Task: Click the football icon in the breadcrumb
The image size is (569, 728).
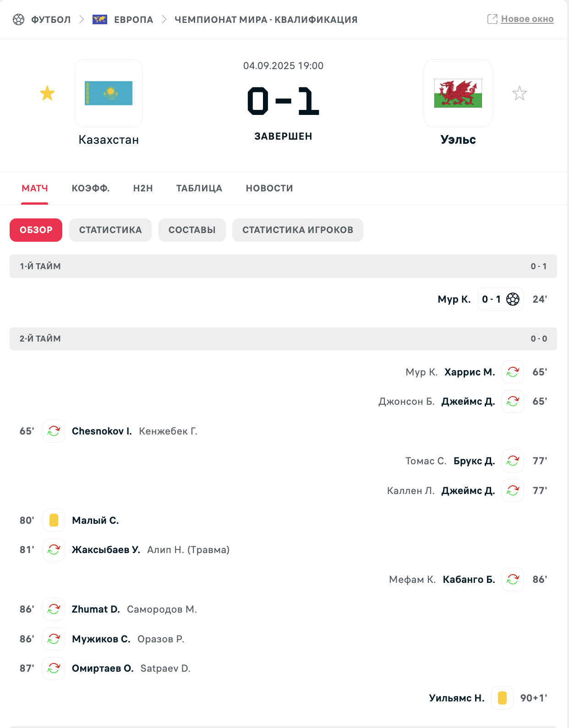Action: (x=18, y=19)
